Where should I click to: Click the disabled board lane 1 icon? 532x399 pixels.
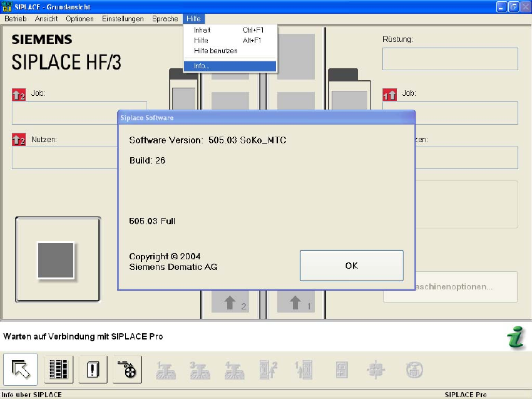click(304, 370)
